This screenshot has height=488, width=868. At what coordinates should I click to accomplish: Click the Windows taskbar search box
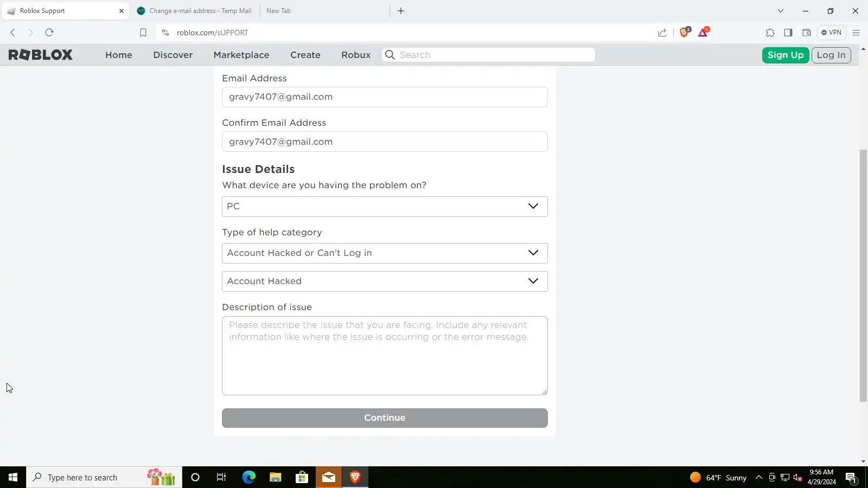[104, 477]
